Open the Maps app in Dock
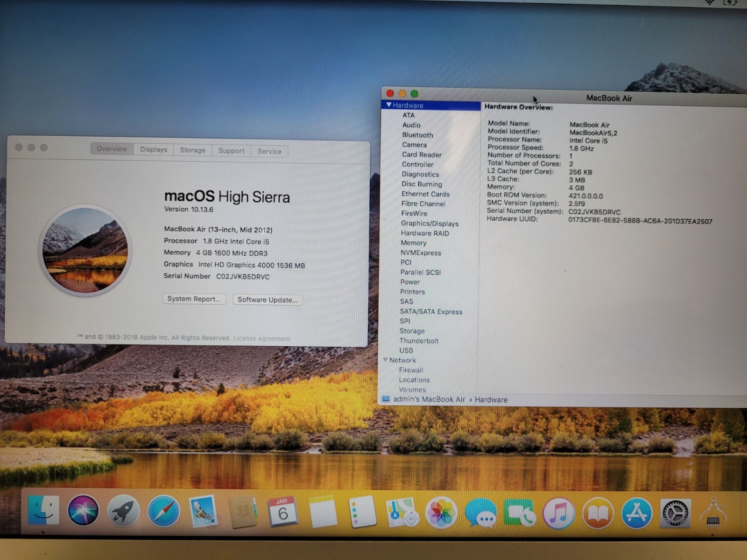Screen dimensions: 747x560 point(402,512)
